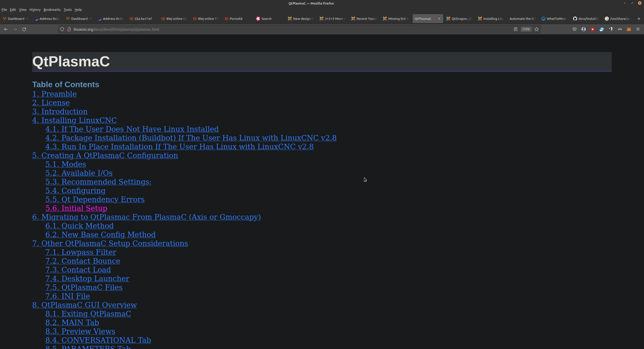Open the red shield lock extension
The width and height of the screenshot is (644, 349).
(x=593, y=29)
